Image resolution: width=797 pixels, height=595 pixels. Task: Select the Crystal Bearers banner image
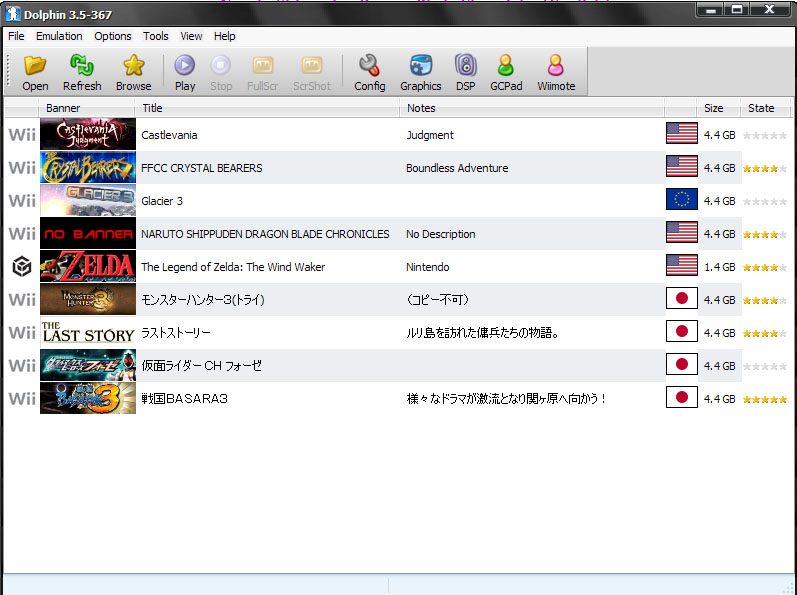click(88, 167)
